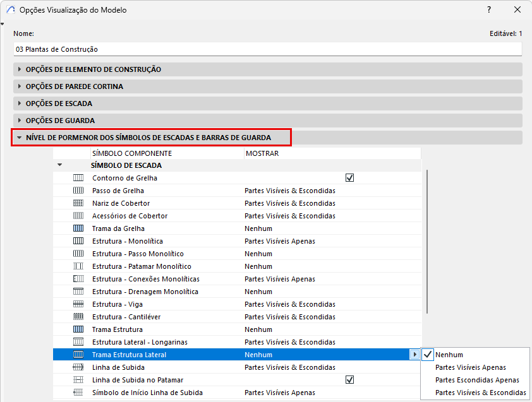532x402 pixels.
Task: Select the Estrutura - Patamar Monolítico label
Action: pos(142,266)
